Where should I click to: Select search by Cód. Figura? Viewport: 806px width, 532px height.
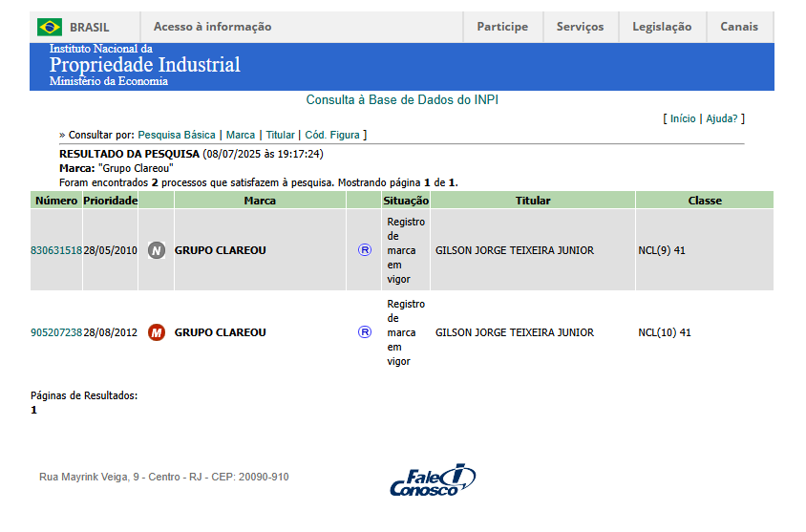pyautogui.click(x=331, y=136)
